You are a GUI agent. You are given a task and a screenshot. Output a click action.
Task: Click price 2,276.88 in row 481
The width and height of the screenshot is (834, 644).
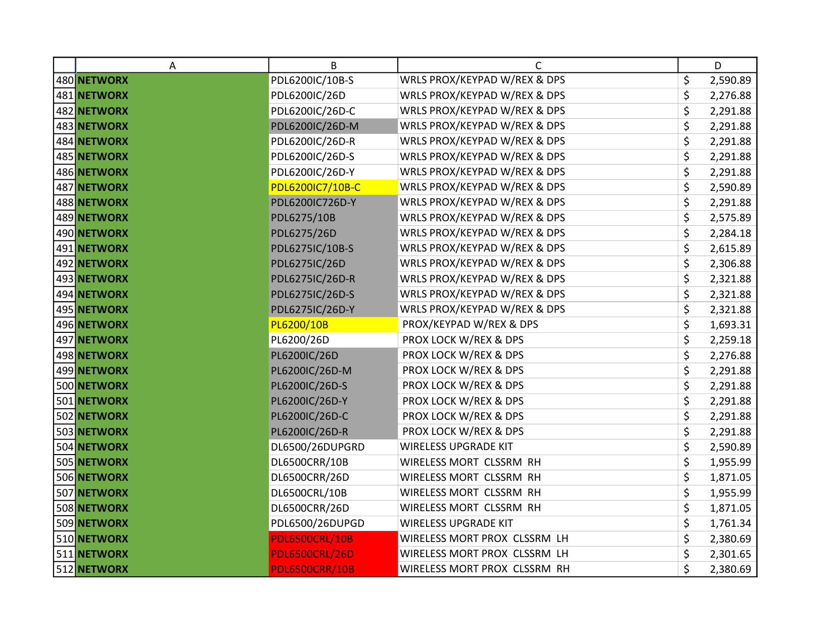[x=717, y=95]
